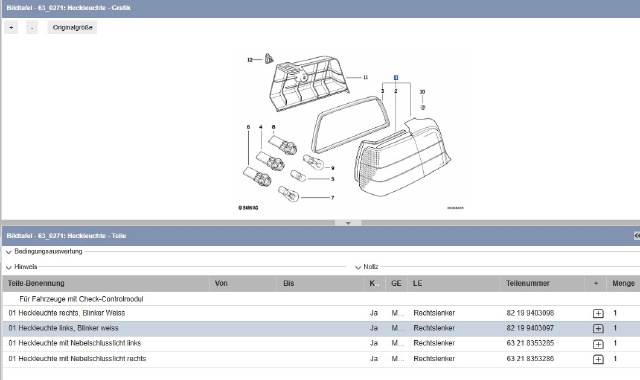640x380 pixels.
Task: Add Heckleuchte mit Nebelschlusslicht rechts to list
Action: click(x=598, y=359)
